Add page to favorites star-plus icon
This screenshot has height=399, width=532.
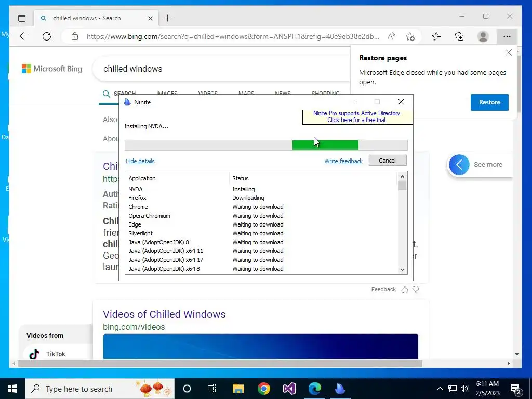tap(410, 36)
